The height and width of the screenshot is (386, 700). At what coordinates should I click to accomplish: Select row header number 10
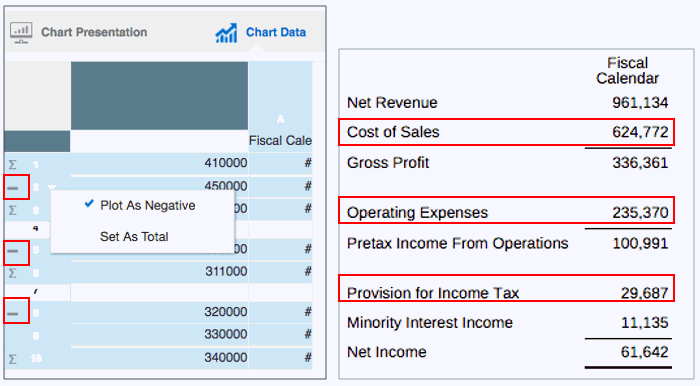36,358
